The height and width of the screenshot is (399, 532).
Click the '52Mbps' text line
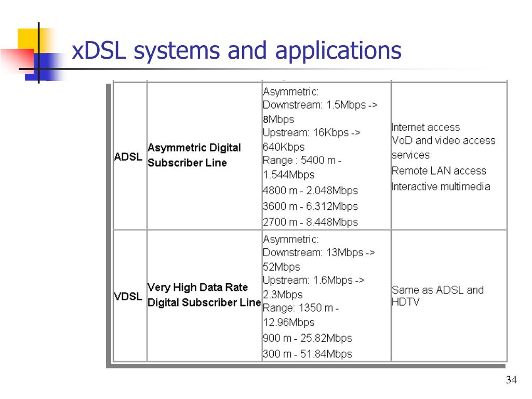coord(281,267)
